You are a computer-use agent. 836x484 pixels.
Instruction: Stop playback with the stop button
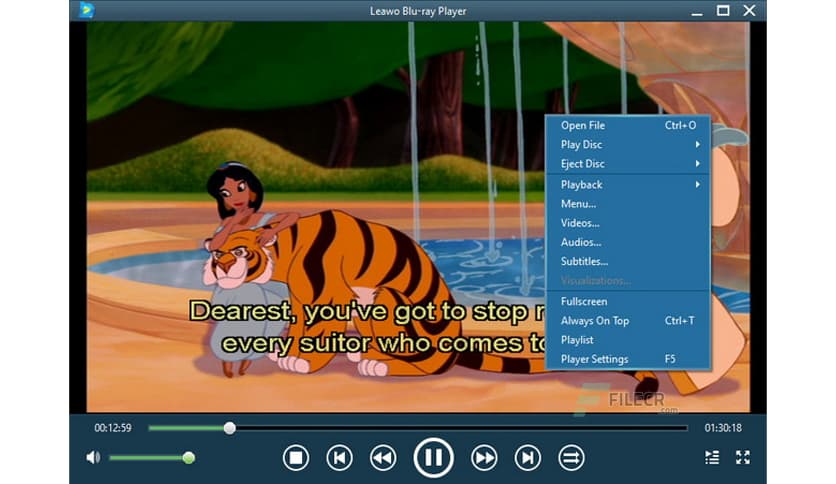pyautogui.click(x=296, y=457)
